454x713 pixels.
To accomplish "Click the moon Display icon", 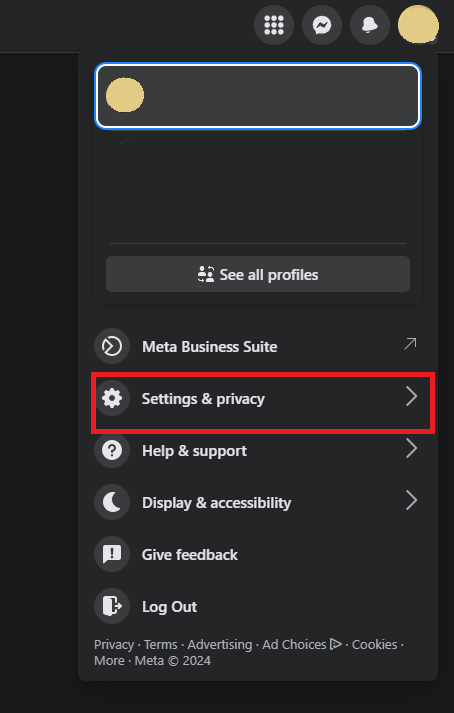I will pyautogui.click(x=112, y=502).
